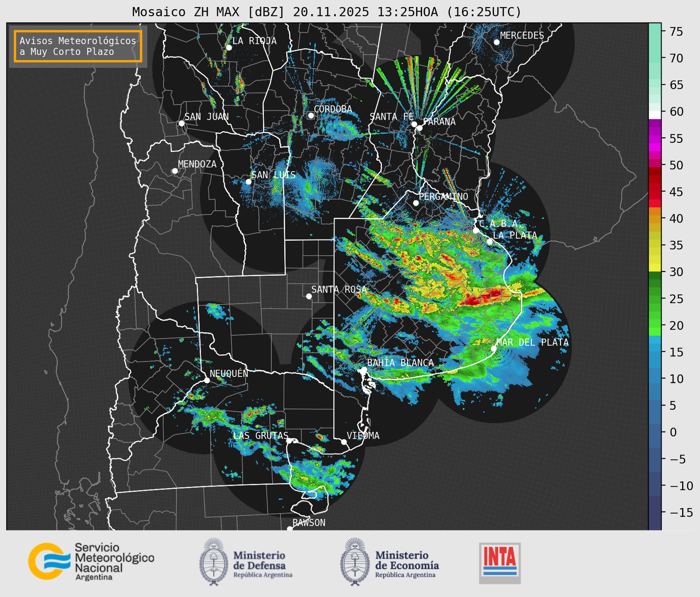Viewport: 700px width, 597px height.
Task: Click the La Plata city marker dot
Action: 490,242
